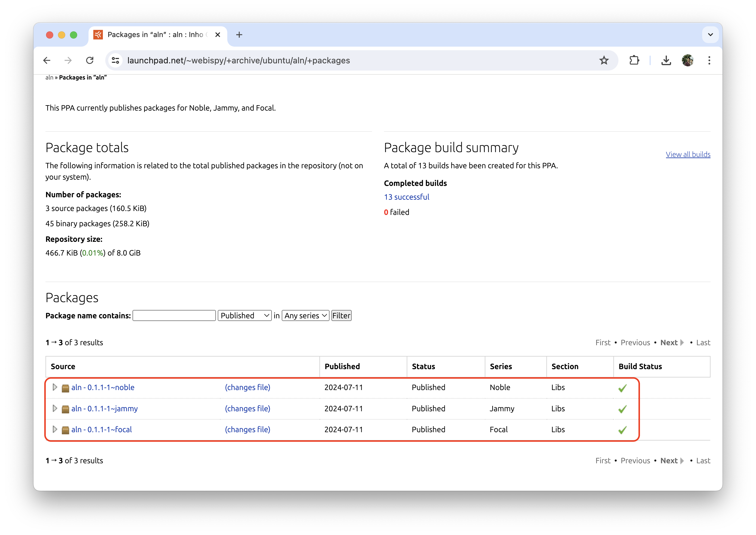Open the 13 successful builds link
Viewport: 756px width, 535px height.
point(406,197)
